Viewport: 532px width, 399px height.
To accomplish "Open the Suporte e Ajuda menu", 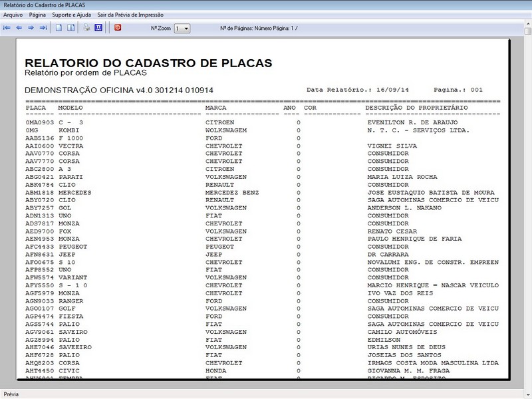I will [72, 15].
